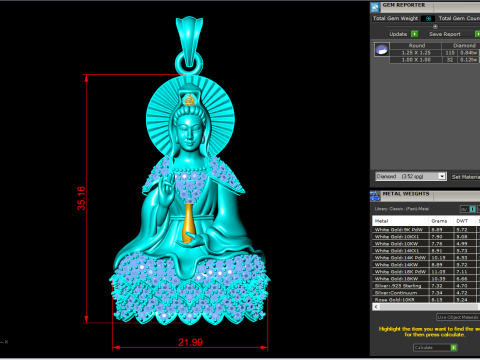
Task: Click the green arrow next to Update
Action: (x=414, y=34)
